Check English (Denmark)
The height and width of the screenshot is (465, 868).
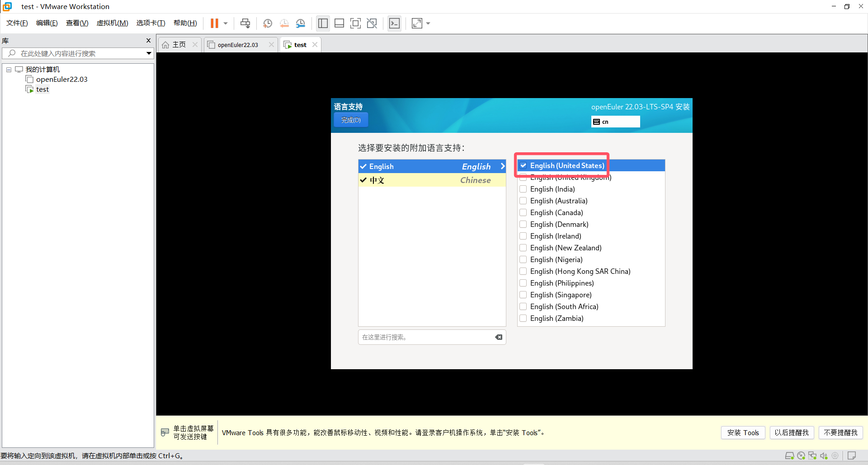click(523, 224)
